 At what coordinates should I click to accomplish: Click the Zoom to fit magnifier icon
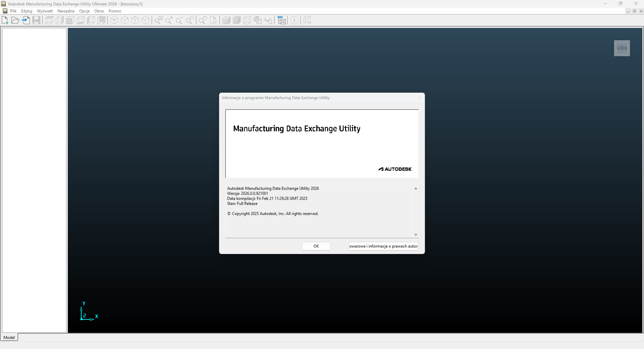[158, 20]
